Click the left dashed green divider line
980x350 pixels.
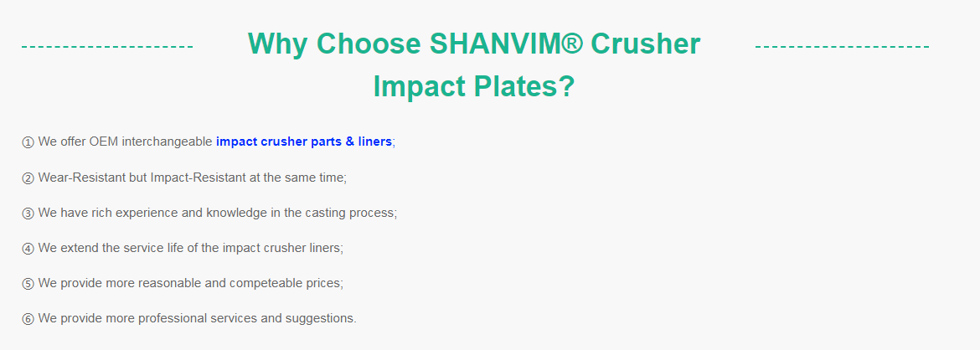(x=107, y=47)
